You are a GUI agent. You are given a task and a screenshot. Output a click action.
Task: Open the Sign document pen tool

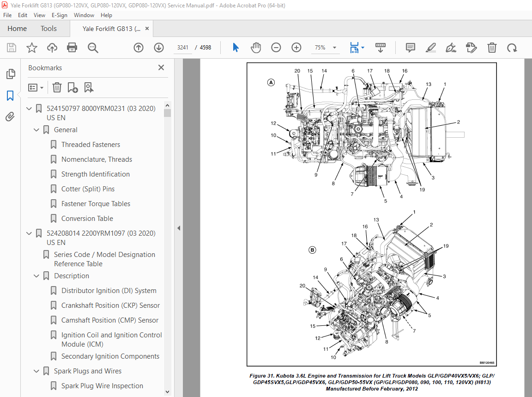tap(451, 48)
